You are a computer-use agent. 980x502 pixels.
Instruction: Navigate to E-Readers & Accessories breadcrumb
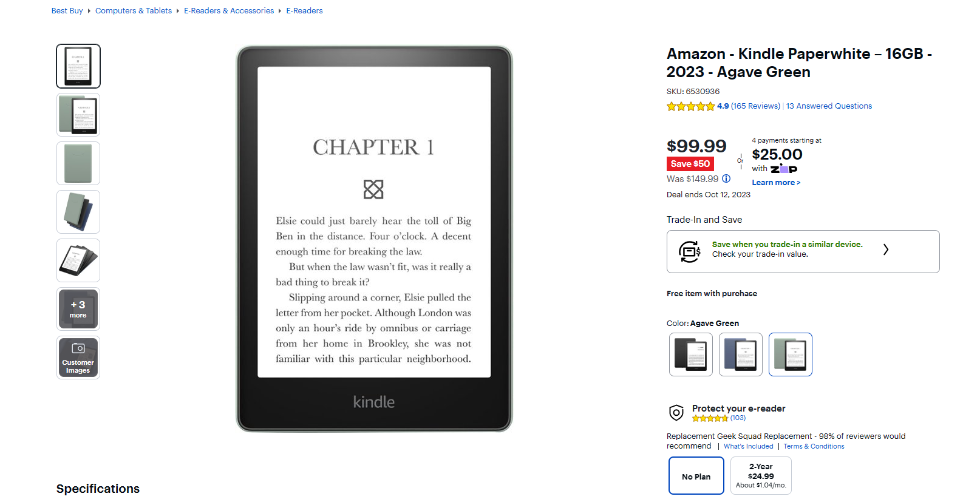coord(229,11)
